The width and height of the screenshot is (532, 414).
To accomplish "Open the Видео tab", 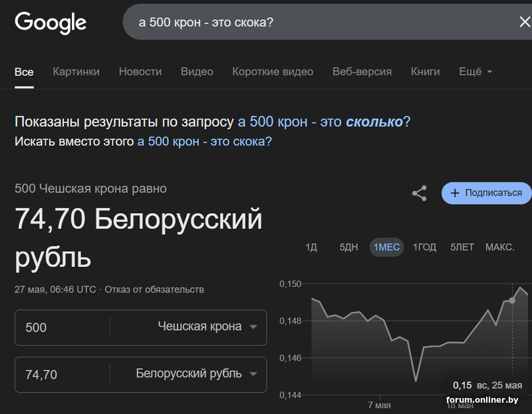I will coord(197,72).
